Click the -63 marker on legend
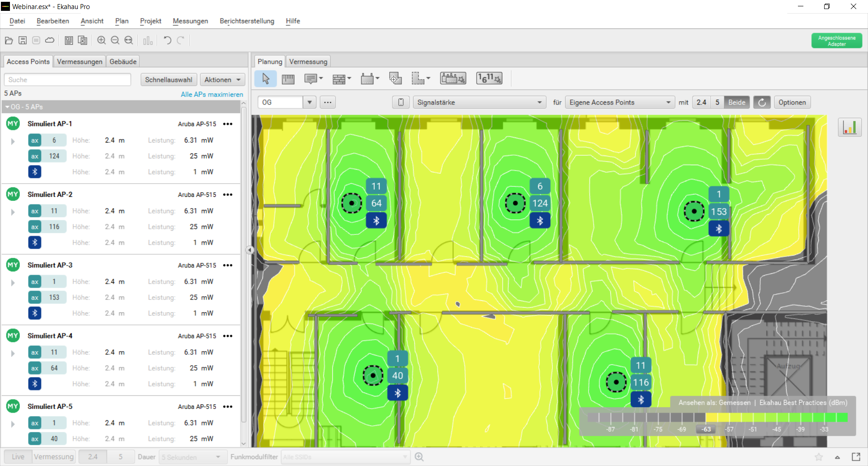 click(x=706, y=429)
